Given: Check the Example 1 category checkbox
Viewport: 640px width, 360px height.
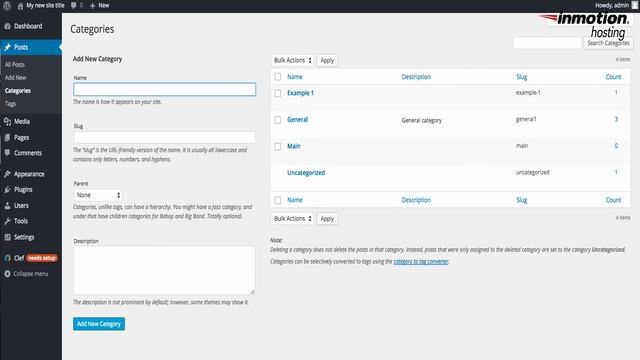Looking at the screenshot, I should [278, 93].
